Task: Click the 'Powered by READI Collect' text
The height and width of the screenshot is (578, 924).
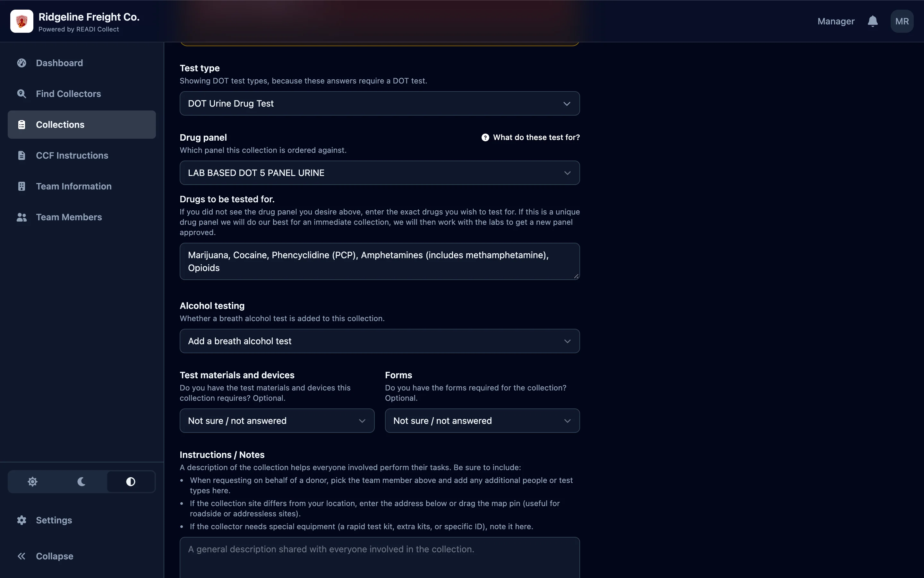Action: 79,30
